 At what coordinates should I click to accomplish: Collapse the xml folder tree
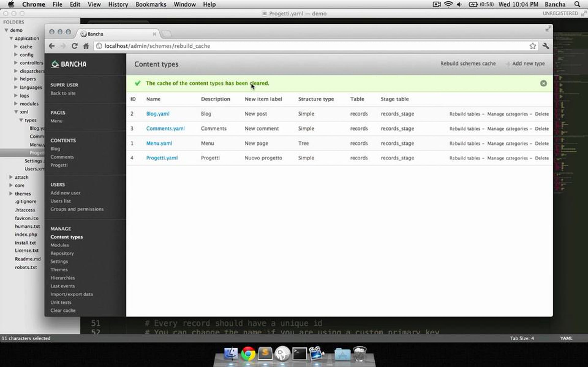coord(16,112)
